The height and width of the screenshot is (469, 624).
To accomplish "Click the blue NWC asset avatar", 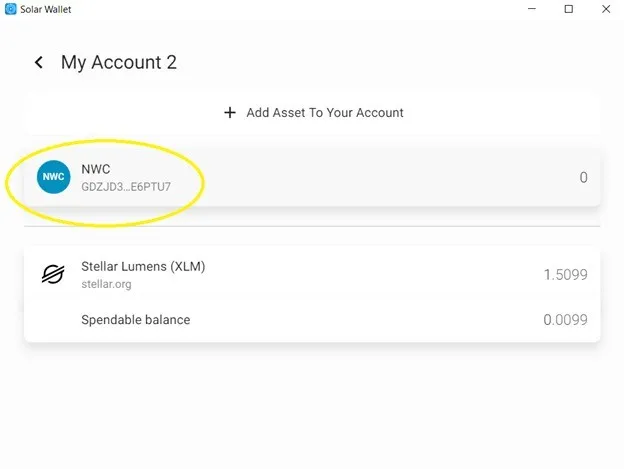I will click(x=53, y=177).
